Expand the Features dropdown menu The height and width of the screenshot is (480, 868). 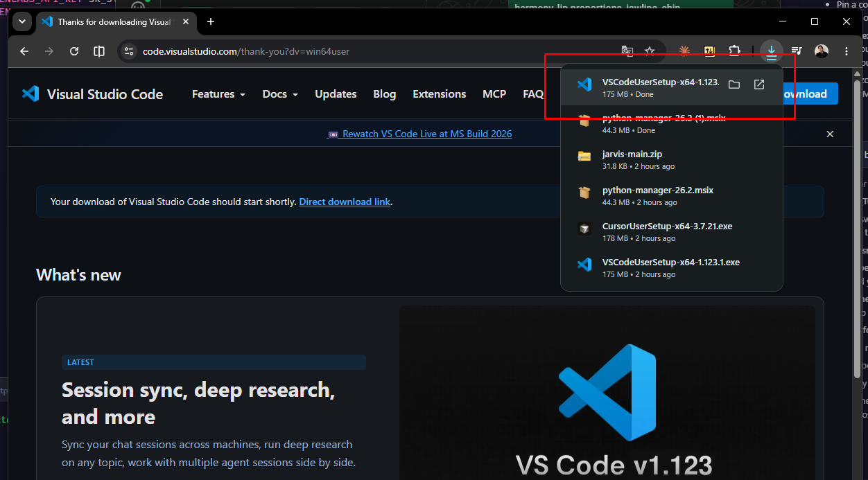[x=218, y=94]
